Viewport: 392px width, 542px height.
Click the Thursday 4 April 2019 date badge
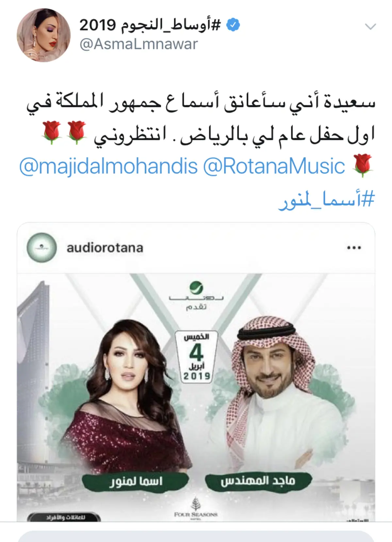click(196, 356)
